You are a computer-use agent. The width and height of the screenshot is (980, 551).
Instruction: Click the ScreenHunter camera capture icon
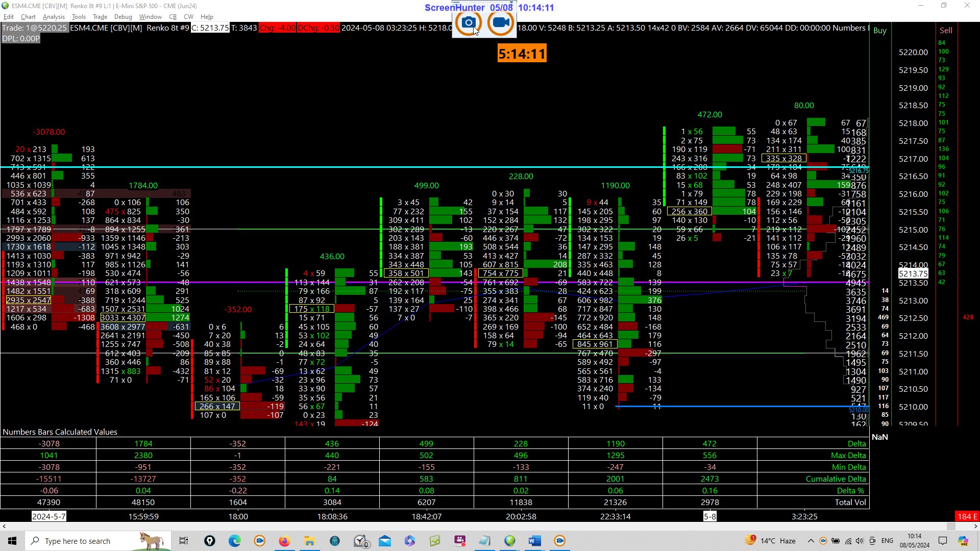[x=468, y=23]
